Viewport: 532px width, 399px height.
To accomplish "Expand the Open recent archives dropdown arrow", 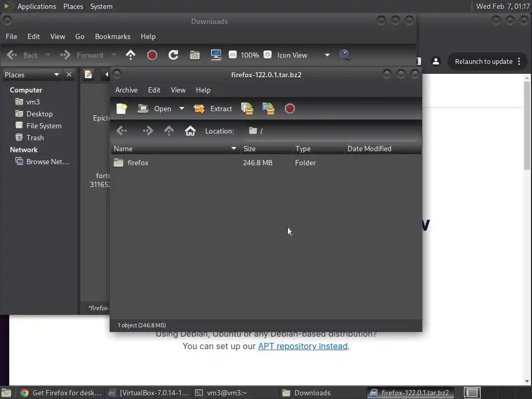I will click(182, 109).
